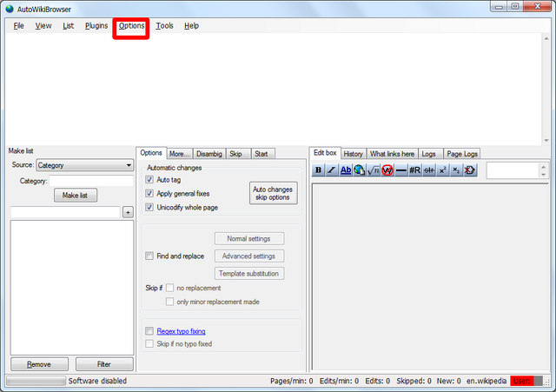This screenshot has width=556, height=392.
Task: Click the resize grip in the status bar corner
Action: coord(547,382)
